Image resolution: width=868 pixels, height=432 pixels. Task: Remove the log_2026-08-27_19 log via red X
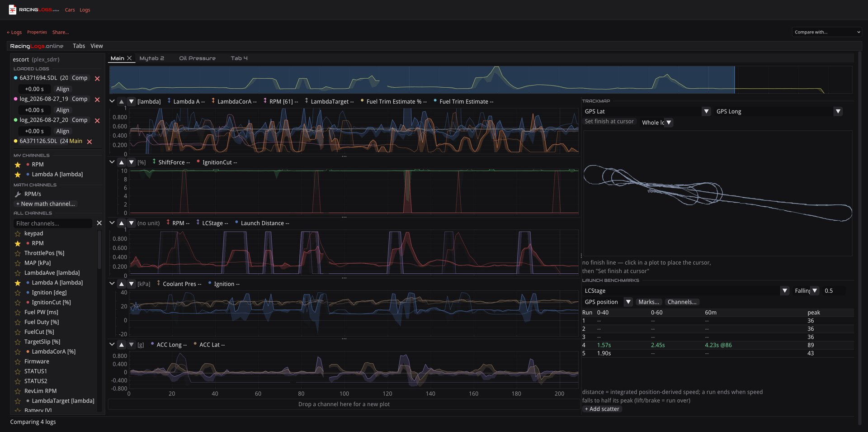point(97,100)
